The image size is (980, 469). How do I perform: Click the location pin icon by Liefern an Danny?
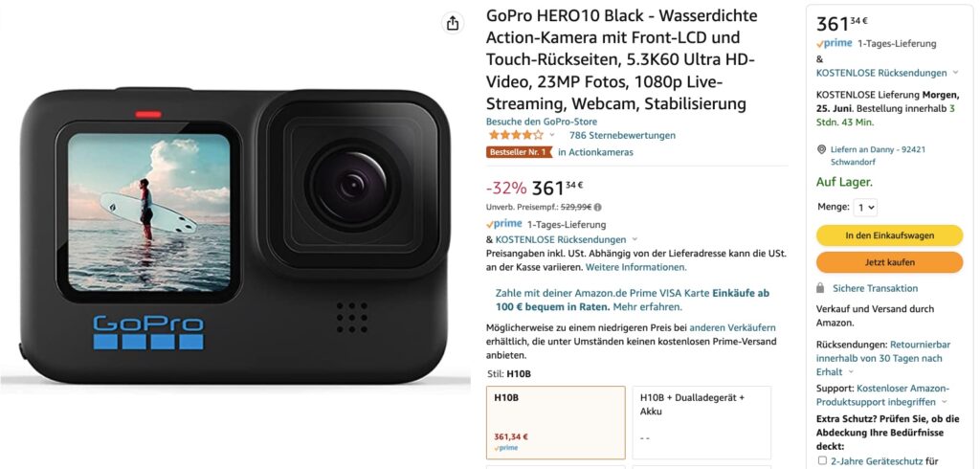pyautogui.click(x=822, y=150)
